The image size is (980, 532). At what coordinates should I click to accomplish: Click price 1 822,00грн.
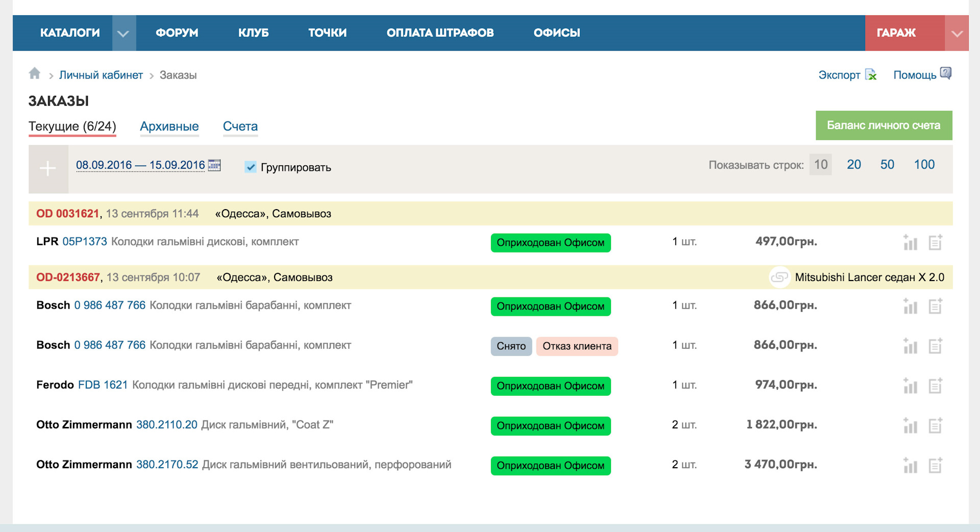pos(782,425)
